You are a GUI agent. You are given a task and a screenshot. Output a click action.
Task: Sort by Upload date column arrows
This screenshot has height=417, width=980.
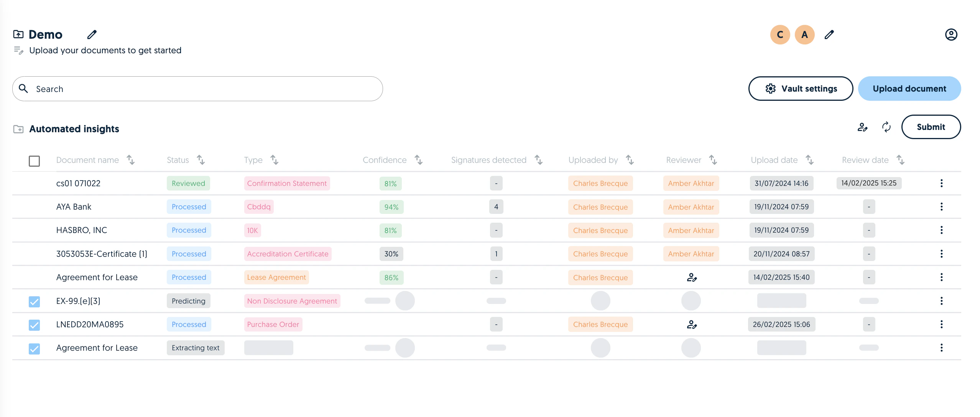(810, 160)
